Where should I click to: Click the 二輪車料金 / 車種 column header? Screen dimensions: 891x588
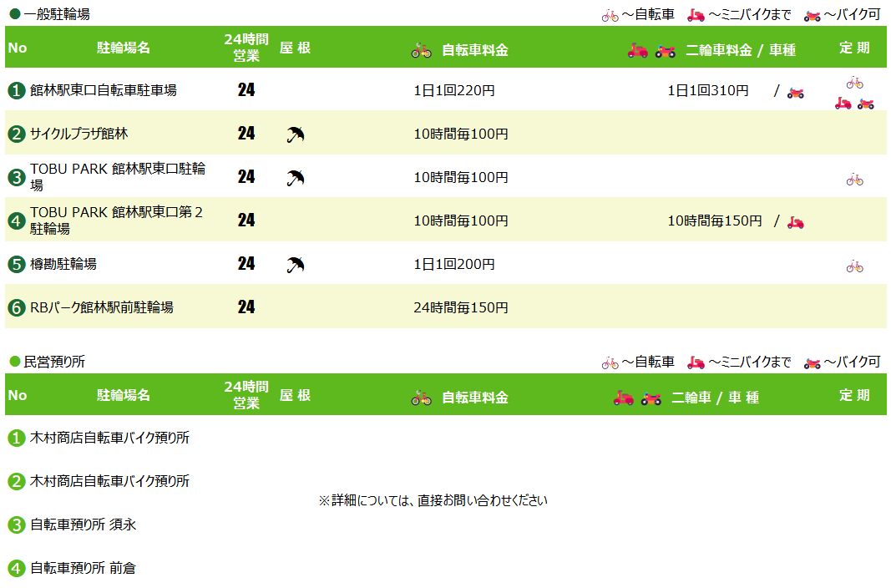740,50
